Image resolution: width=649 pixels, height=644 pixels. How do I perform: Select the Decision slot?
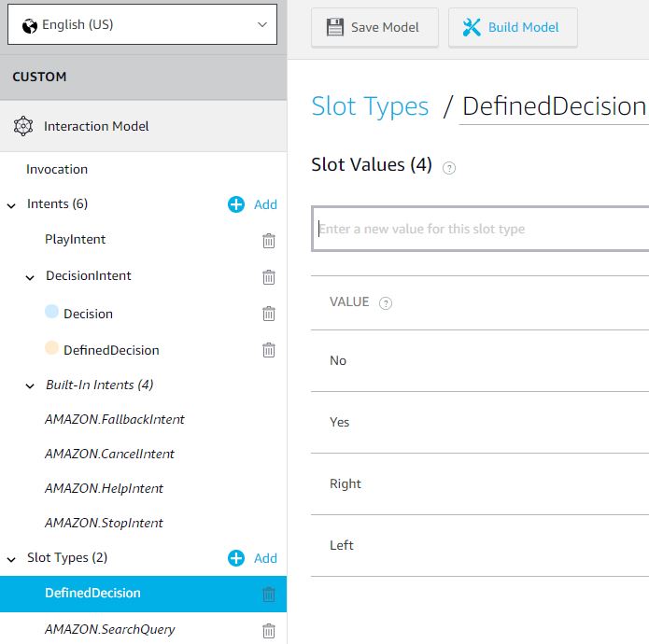pos(88,314)
